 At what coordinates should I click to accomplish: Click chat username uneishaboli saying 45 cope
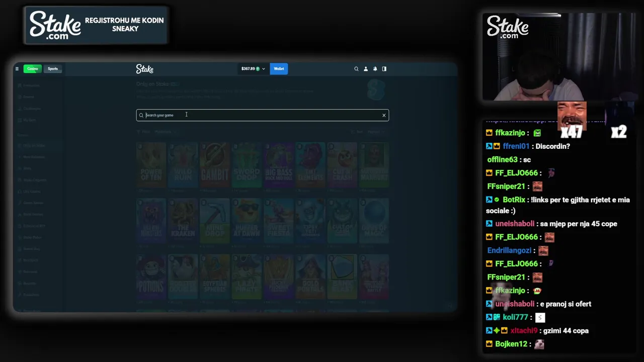pos(515,224)
